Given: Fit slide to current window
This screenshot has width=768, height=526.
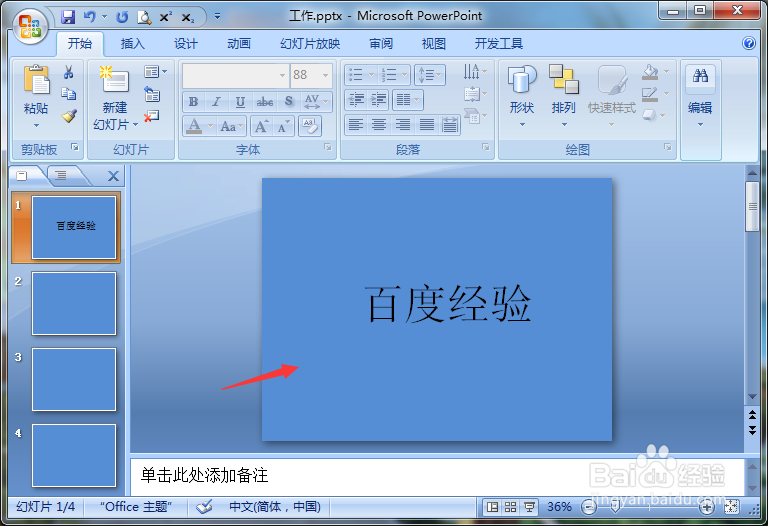Looking at the screenshot, I should 731,507.
